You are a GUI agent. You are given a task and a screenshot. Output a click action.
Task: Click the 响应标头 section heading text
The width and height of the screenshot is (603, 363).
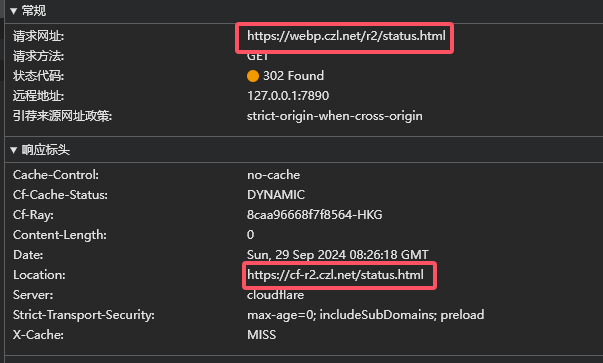45,150
